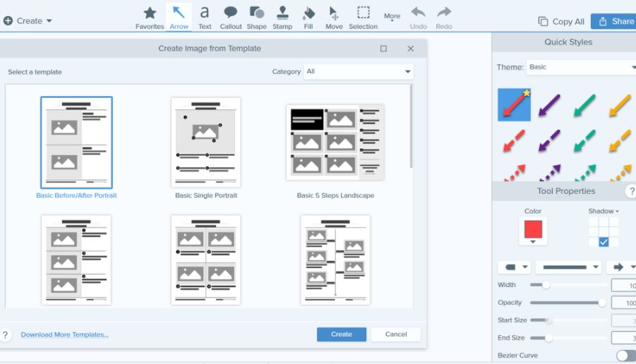Image resolution: width=636 pixels, height=364 pixels.
Task: Click the Share button
Action: (613, 21)
